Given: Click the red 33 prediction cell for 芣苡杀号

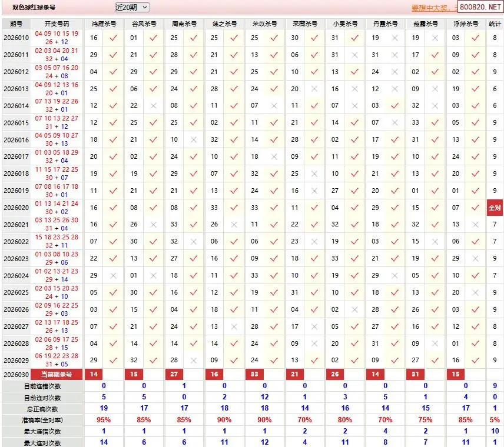Looking at the screenshot, I should click(255, 375).
